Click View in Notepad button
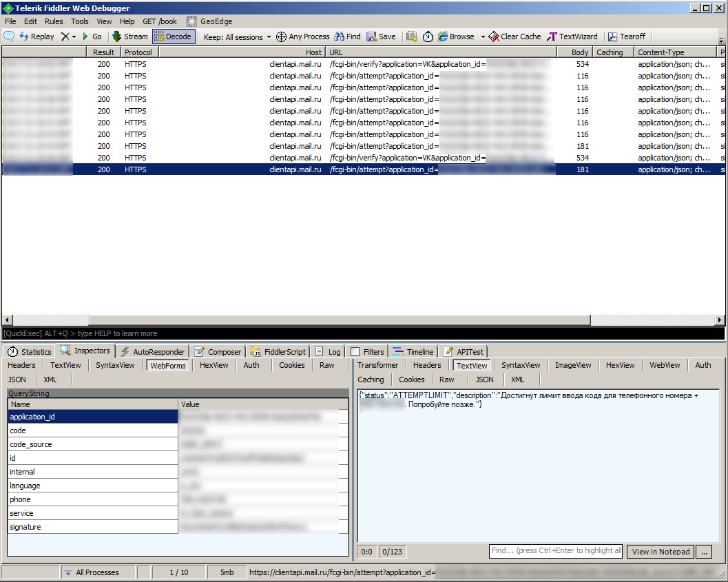728x582 pixels. (661, 552)
